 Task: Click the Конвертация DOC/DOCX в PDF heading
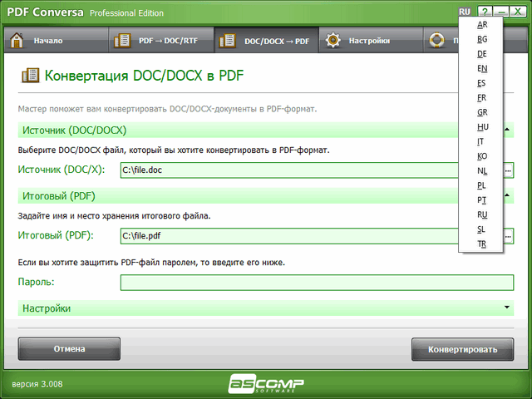144,76
